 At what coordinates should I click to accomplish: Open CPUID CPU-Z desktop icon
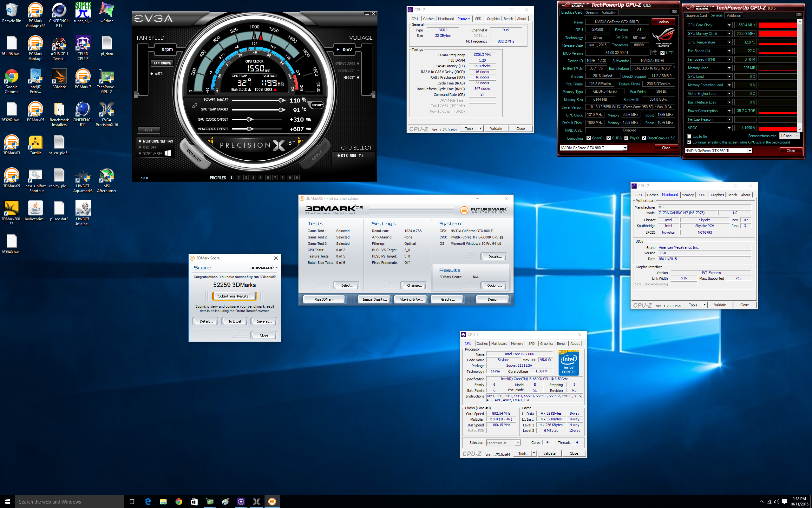pyautogui.click(x=83, y=48)
